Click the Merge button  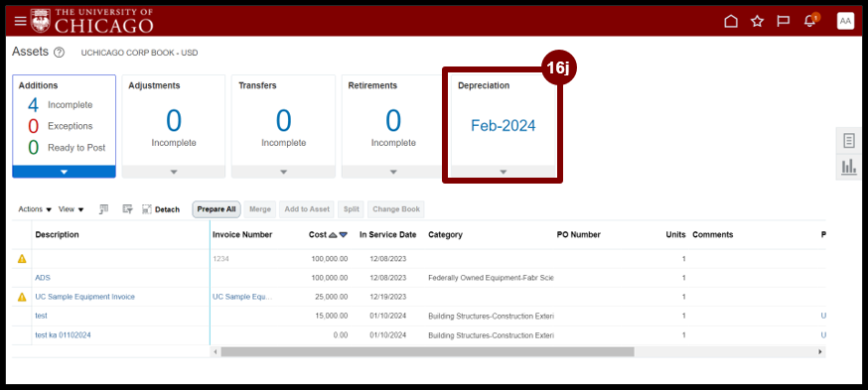260,209
